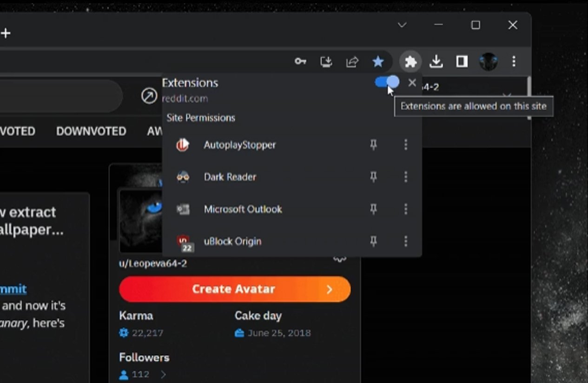The image size is (588, 383).
Task: Open more options for AutoplayStopper extension
Action: click(406, 145)
